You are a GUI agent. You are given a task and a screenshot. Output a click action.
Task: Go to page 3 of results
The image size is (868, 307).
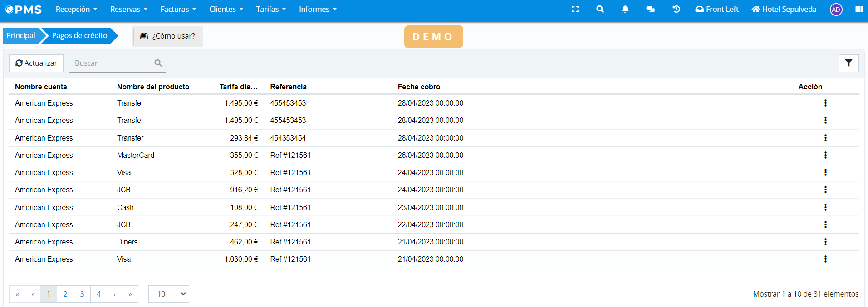(82, 294)
